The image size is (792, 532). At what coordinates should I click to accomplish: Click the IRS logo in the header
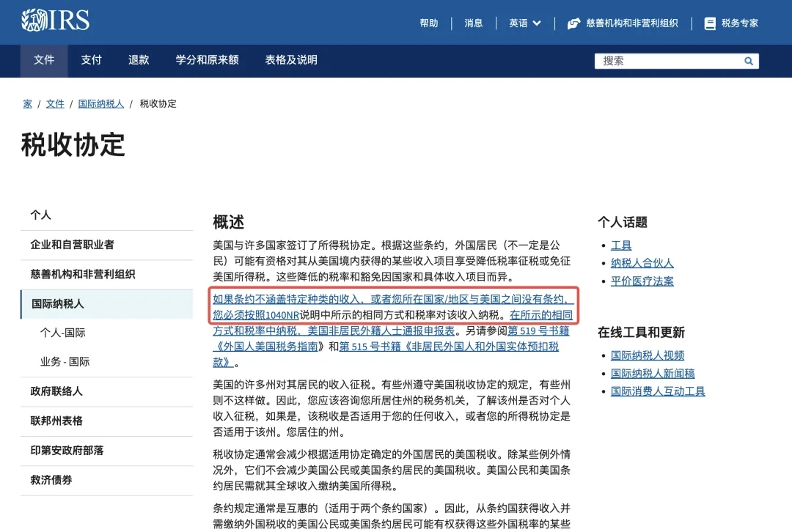click(x=55, y=21)
